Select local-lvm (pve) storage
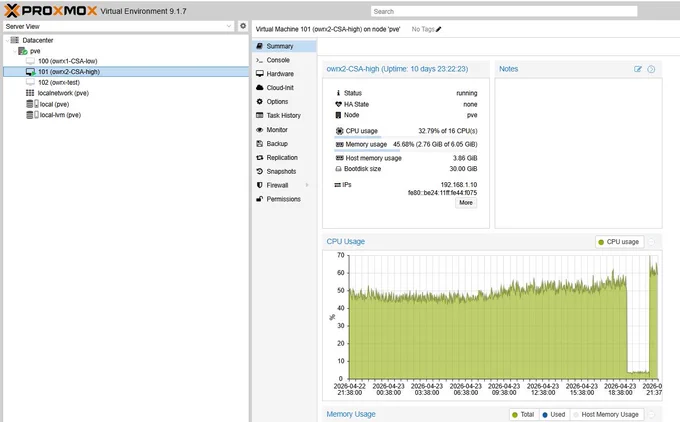This screenshot has height=422, width=680. coord(60,115)
